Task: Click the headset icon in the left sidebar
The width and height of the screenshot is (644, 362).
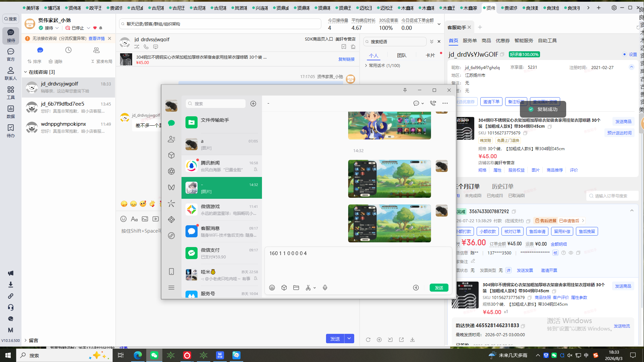Action: pyautogui.click(x=11, y=307)
